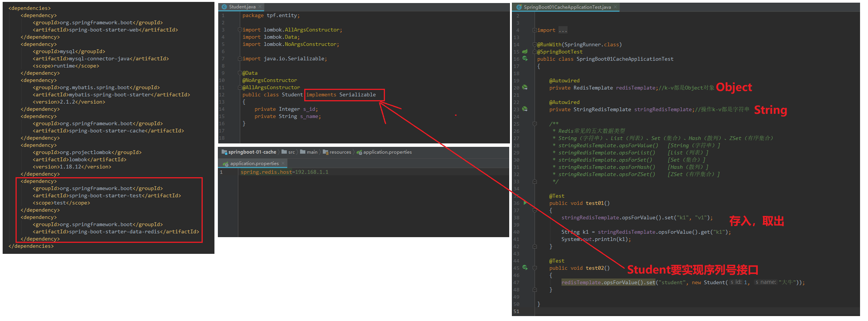This screenshot has width=868, height=321.
Task: Click the resources folder icon in breadcrumb
Action: (325, 152)
